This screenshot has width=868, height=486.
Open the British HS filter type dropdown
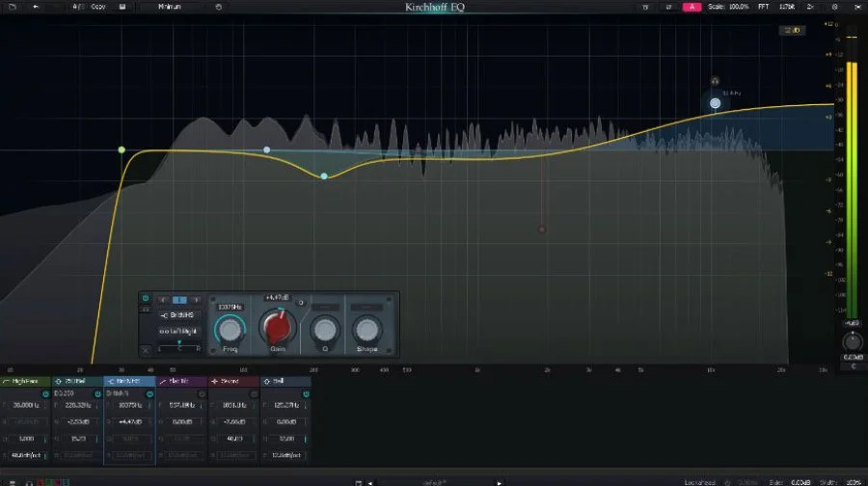pyautogui.click(x=178, y=315)
